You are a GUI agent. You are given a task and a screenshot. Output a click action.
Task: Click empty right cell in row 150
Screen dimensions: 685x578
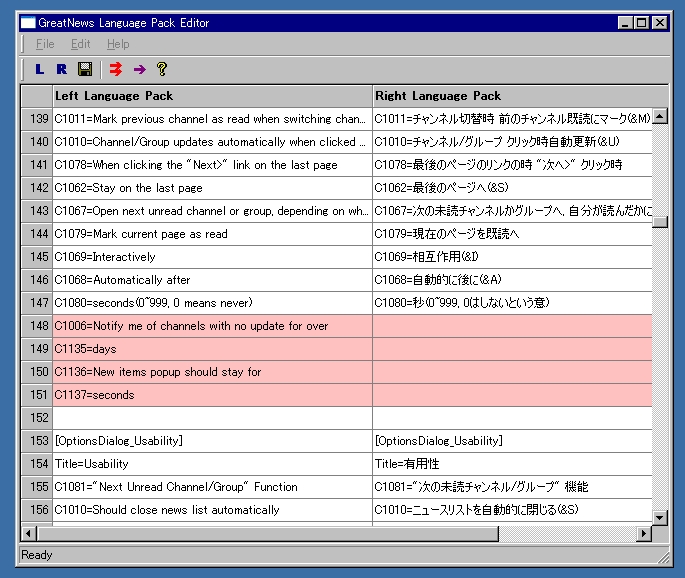coord(512,372)
